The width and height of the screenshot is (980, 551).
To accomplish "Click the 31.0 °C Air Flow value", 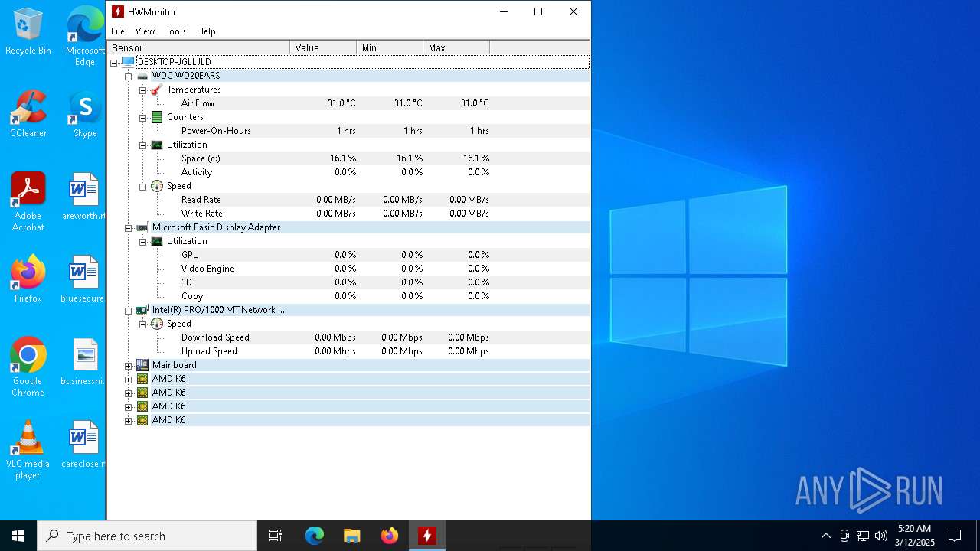I will (x=341, y=103).
